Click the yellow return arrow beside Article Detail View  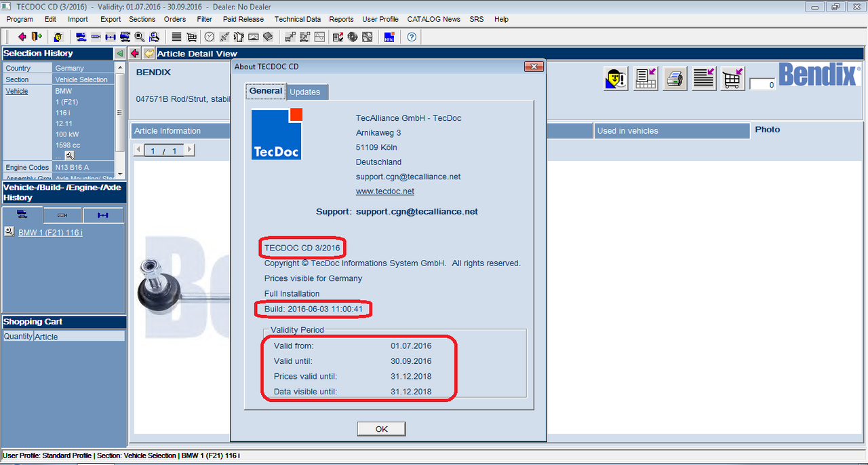149,54
